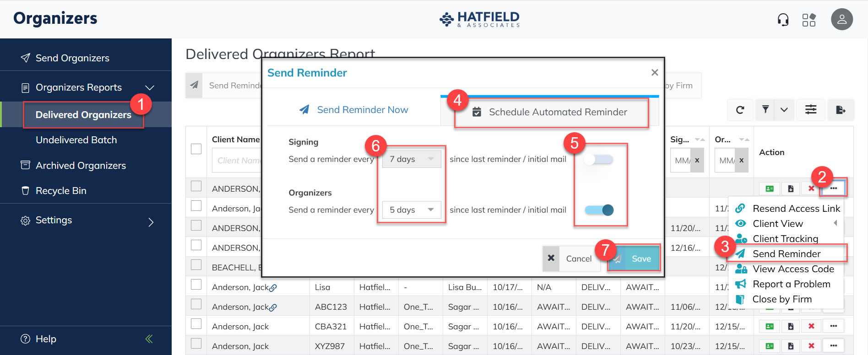Close the Send Reminder dialog
The height and width of the screenshot is (355, 868).
[x=655, y=72]
